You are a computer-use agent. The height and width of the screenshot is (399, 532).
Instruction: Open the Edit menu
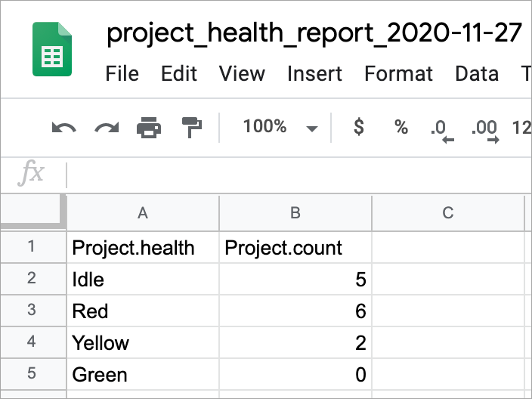(179, 74)
